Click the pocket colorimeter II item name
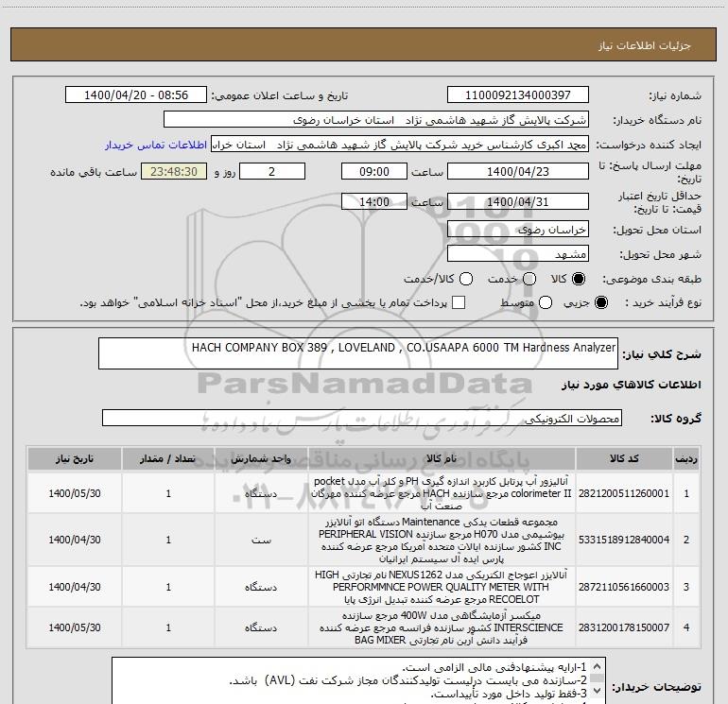Viewport: 728px width, 704px height. pos(442,493)
